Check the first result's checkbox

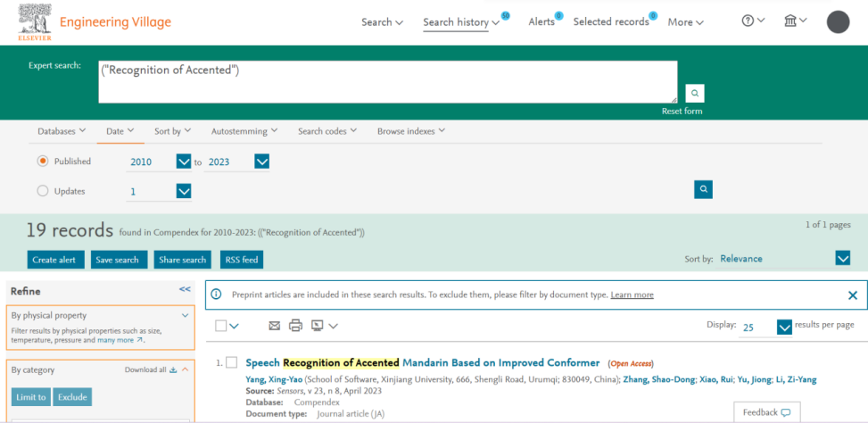pos(231,362)
